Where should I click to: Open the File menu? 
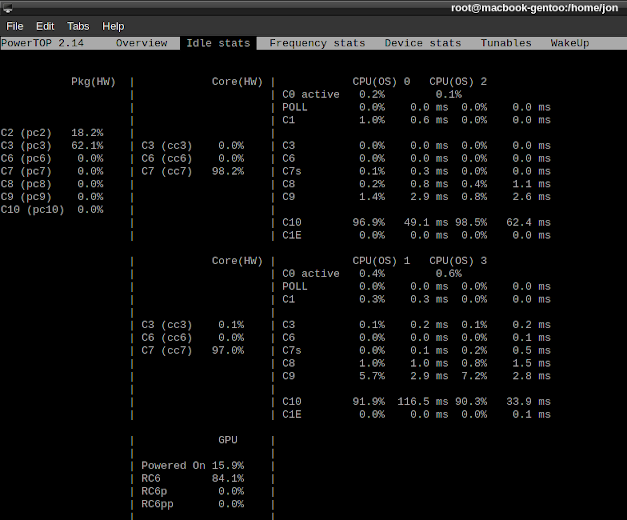pyautogui.click(x=15, y=26)
